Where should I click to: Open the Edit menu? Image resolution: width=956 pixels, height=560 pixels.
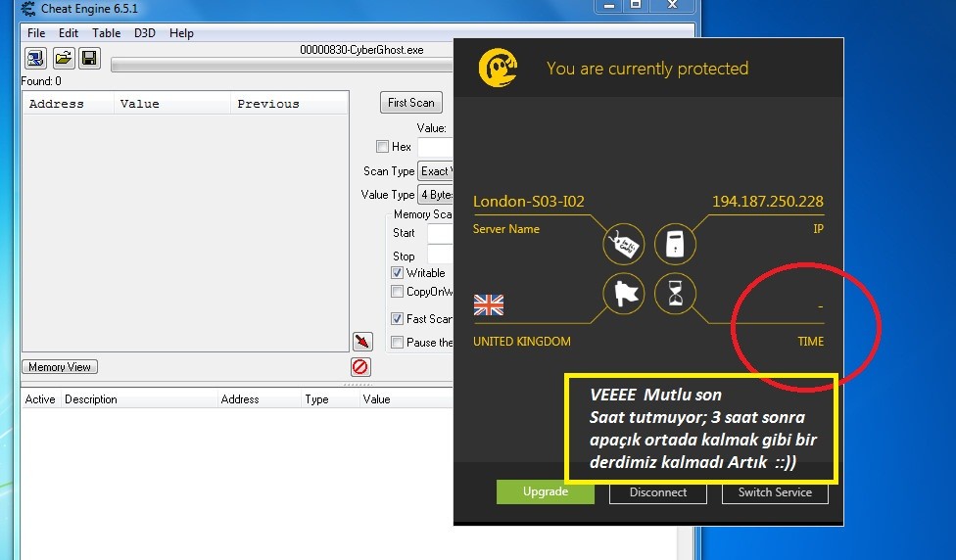coord(69,33)
